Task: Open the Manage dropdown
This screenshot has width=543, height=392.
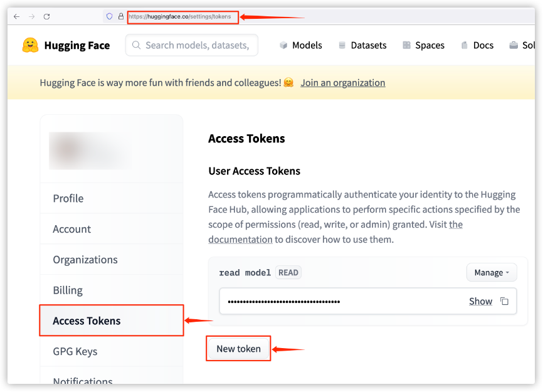Action: [x=492, y=272]
